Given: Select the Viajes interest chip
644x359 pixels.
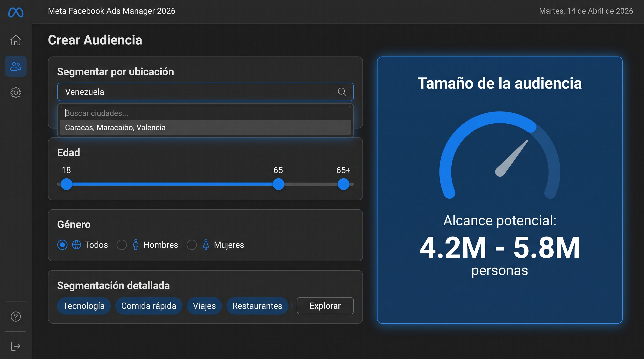Looking at the screenshot, I should [x=204, y=306].
